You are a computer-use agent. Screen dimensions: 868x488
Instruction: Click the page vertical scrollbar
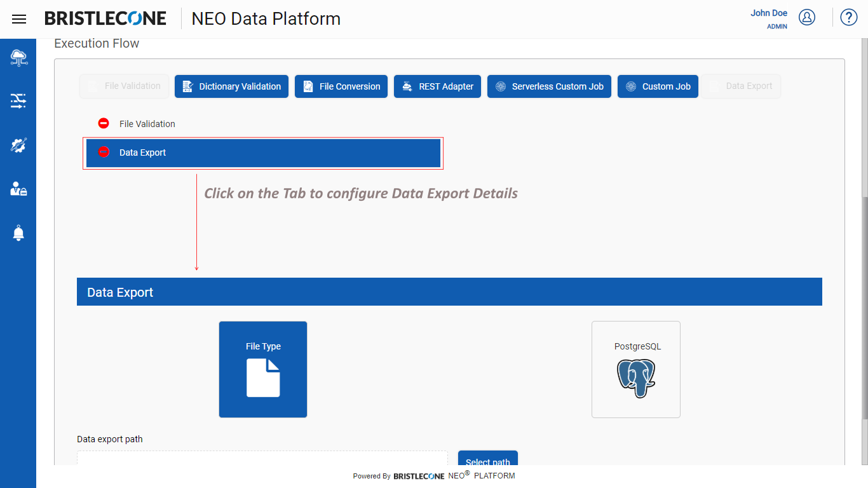(864, 308)
